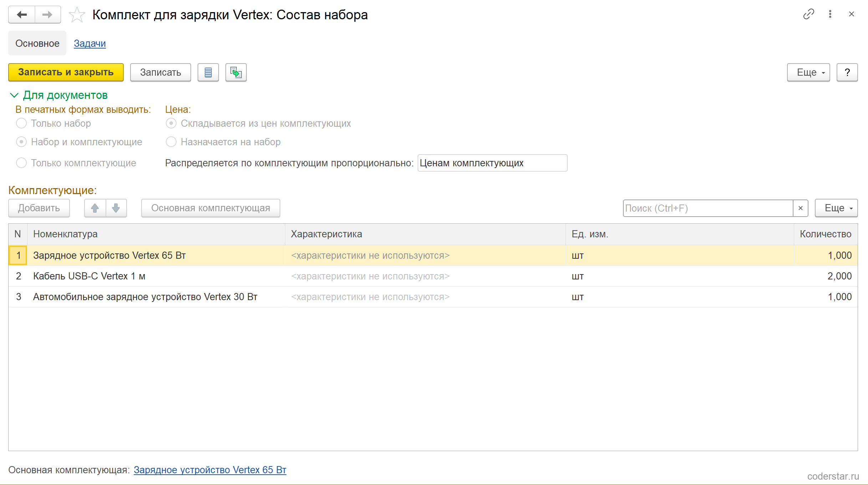The width and height of the screenshot is (868, 485).
Task: Open the list icon button beside Записать
Action: coord(208,72)
